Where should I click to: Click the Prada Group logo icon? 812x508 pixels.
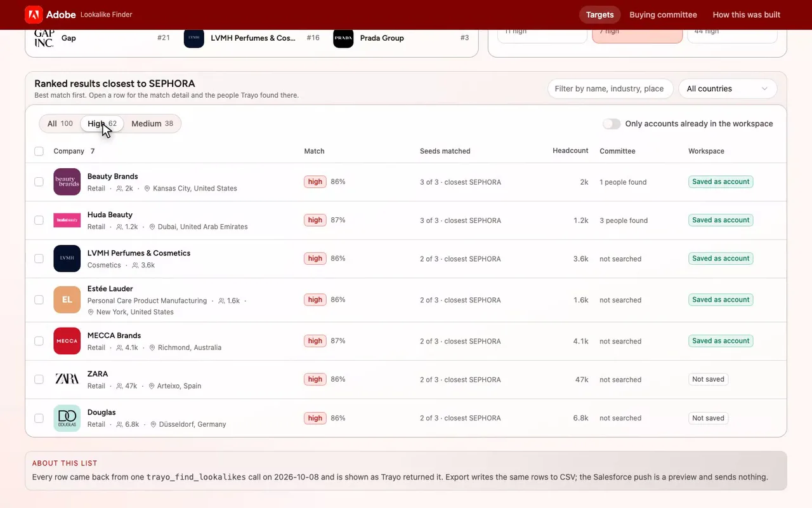pos(343,37)
